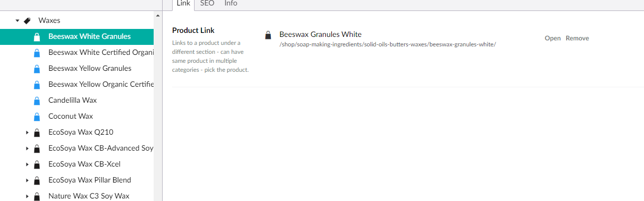Screen dimensions: 644x201
Task: Switch to the SEO tab
Action: tap(207, 3)
